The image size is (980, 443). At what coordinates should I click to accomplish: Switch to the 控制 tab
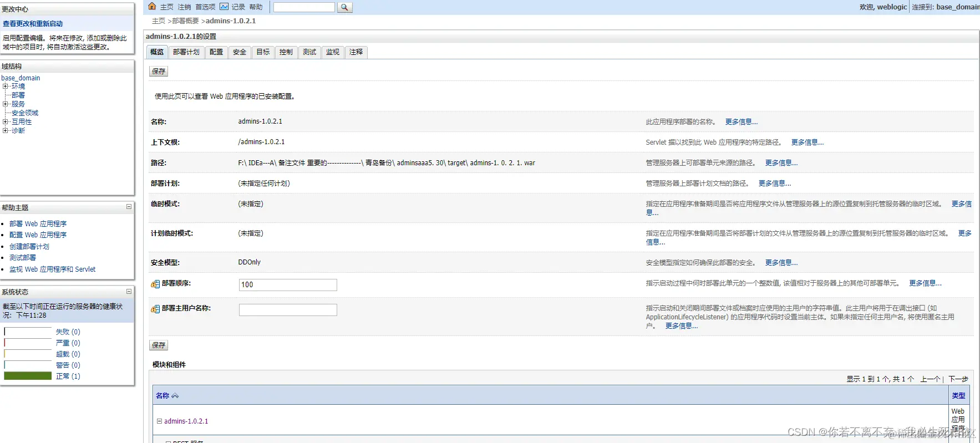point(286,52)
